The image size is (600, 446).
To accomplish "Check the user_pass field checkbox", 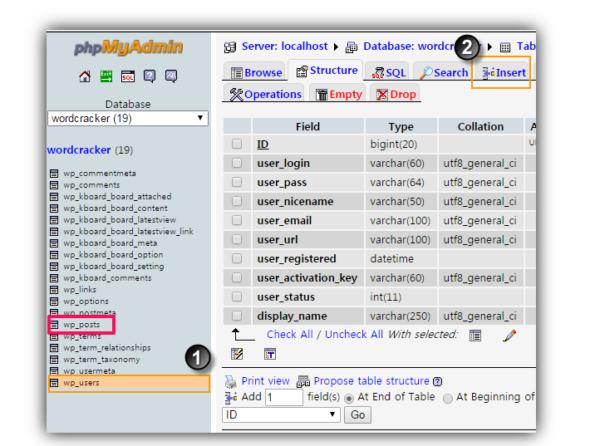I will click(x=237, y=182).
